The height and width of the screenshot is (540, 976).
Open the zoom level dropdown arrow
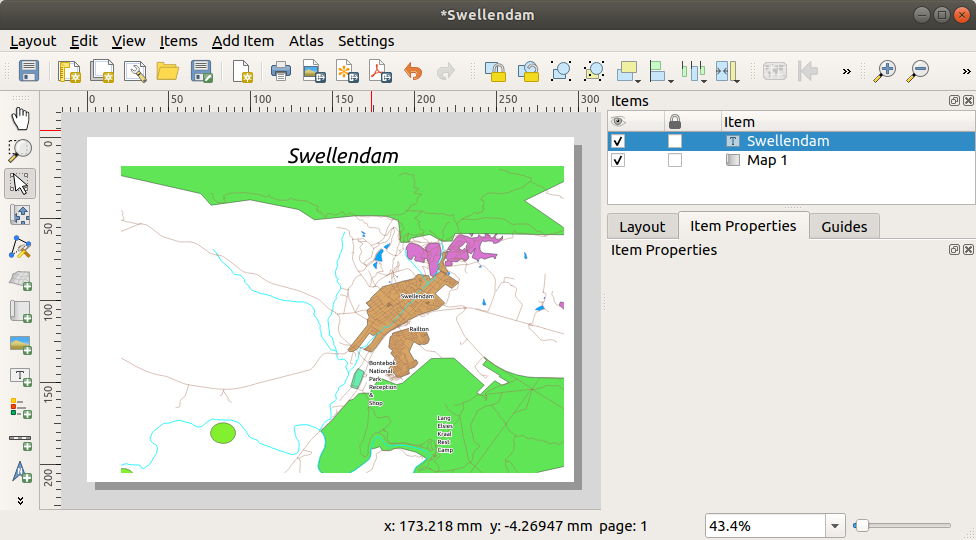tap(835, 526)
